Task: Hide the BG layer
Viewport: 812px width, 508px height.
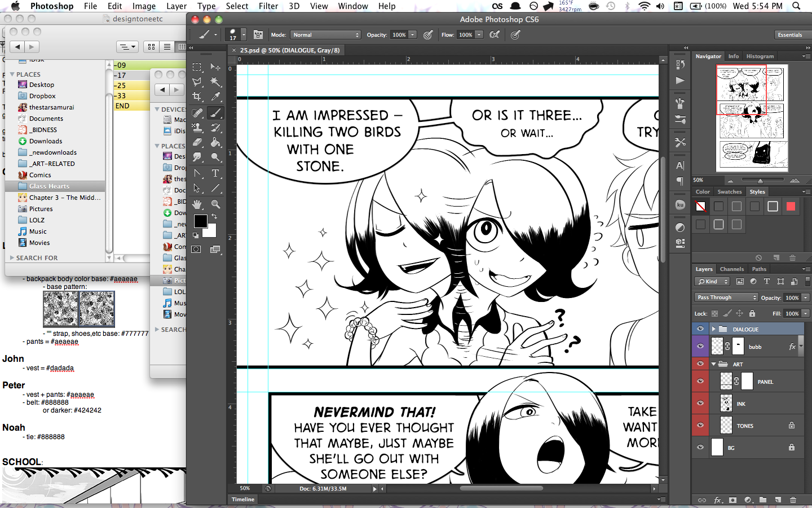Action: click(700, 448)
